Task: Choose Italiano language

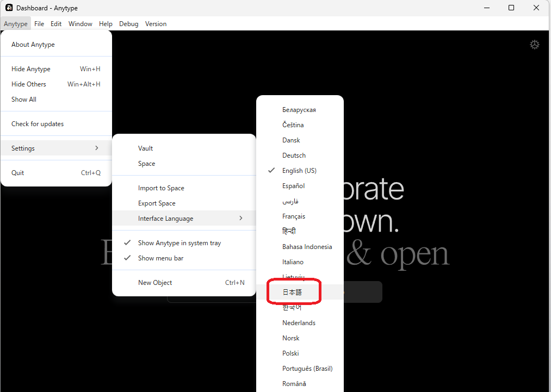Action: point(300,262)
